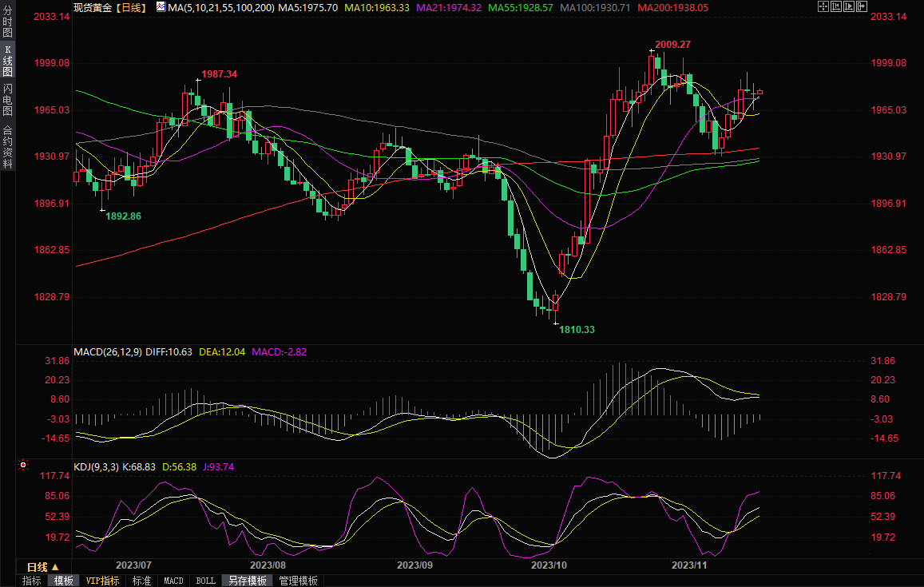Apply the BOLL template
Image resolution: width=924 pixels, height=587 pixels.
[205, 581]
